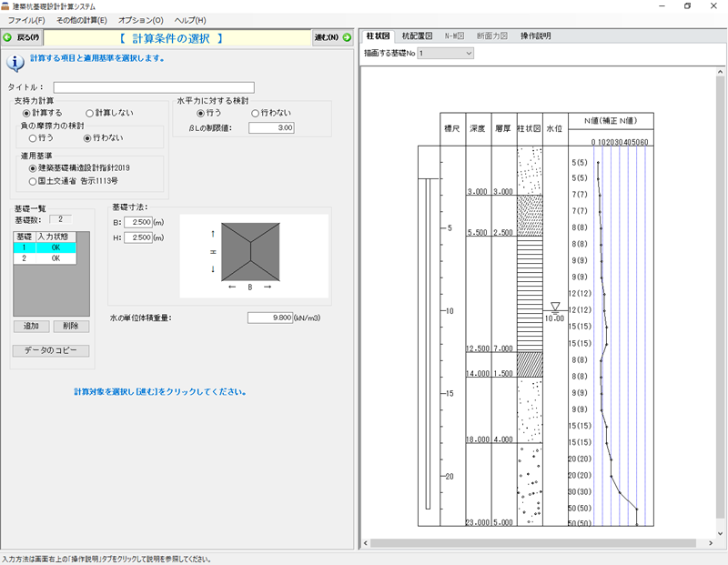
Task: Select 行う for horizontal force check
Action: click(209, 113)
